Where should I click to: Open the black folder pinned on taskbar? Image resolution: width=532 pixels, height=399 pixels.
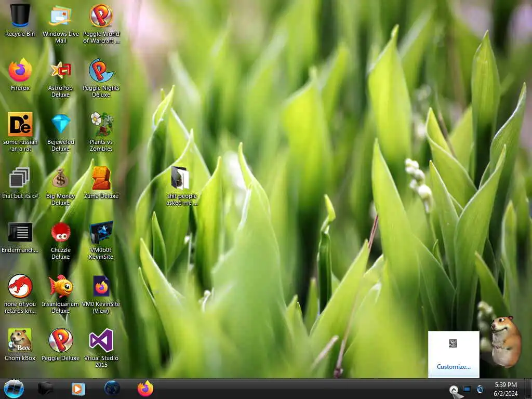tap(45, 389)
